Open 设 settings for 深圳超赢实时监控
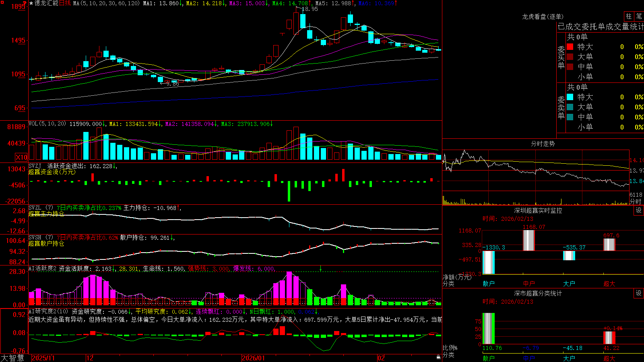 [639, 210]
